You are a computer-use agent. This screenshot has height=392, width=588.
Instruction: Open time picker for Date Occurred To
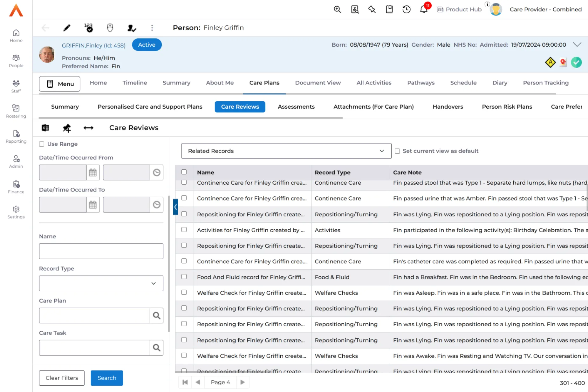[157, 205]
